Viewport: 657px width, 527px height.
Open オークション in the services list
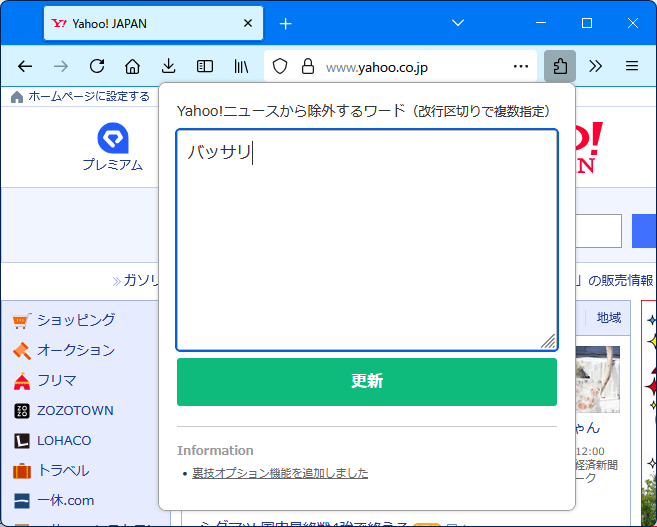coord(76,350)
